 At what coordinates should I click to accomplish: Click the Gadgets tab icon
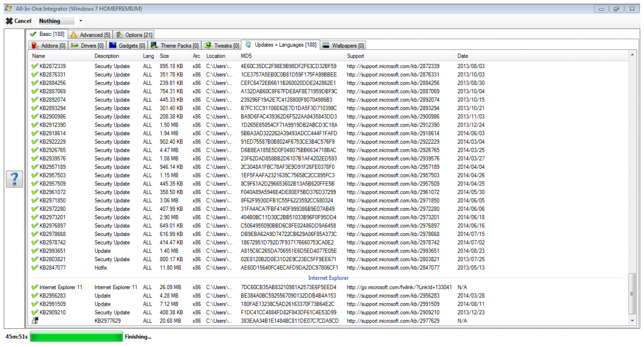pyautogui.click(x=113, y=46)
